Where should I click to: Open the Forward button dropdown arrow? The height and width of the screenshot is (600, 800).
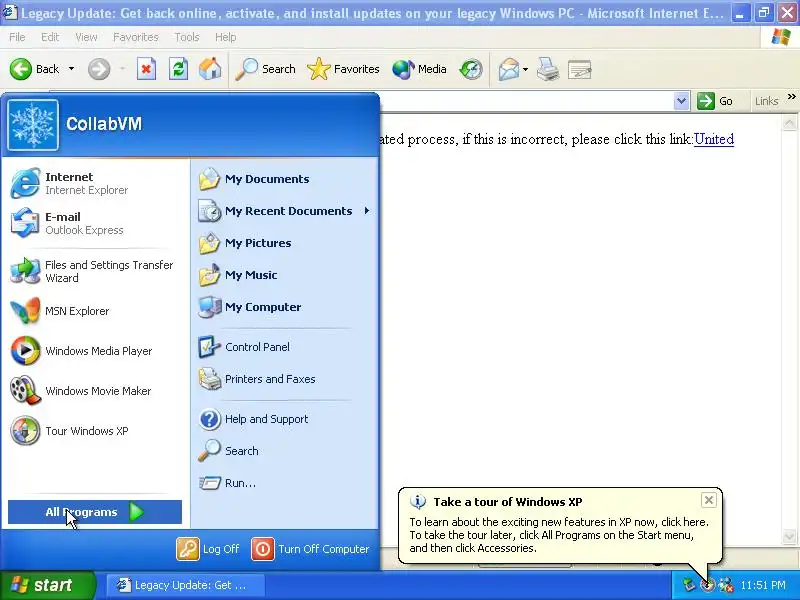[122, 69]
